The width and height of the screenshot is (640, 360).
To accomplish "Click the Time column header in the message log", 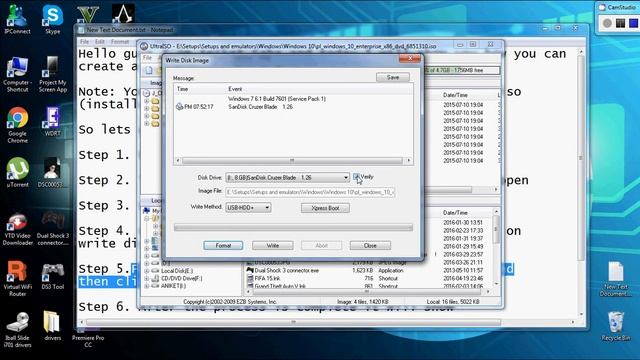I will pyautogui.click(x=182, y=89).
